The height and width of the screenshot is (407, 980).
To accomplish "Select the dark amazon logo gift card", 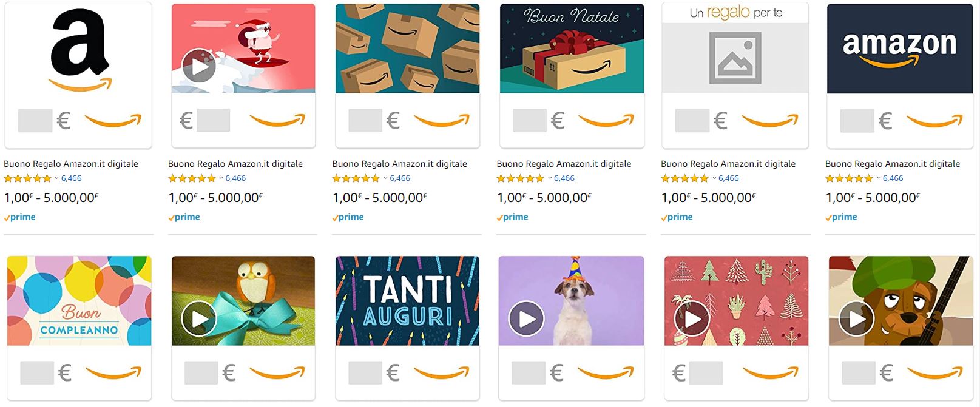I will coord(900,75).
